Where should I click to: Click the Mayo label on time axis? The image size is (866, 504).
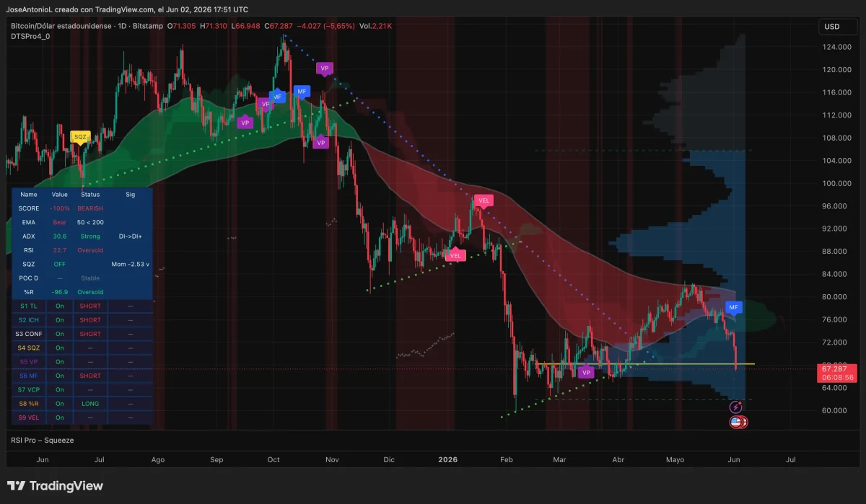(675, 459)
